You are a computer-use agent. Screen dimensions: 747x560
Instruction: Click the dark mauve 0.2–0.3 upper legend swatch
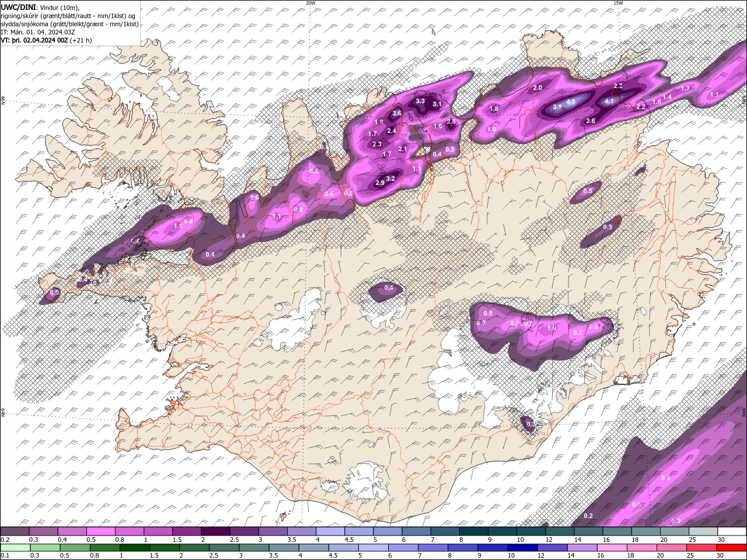point(15,531)
